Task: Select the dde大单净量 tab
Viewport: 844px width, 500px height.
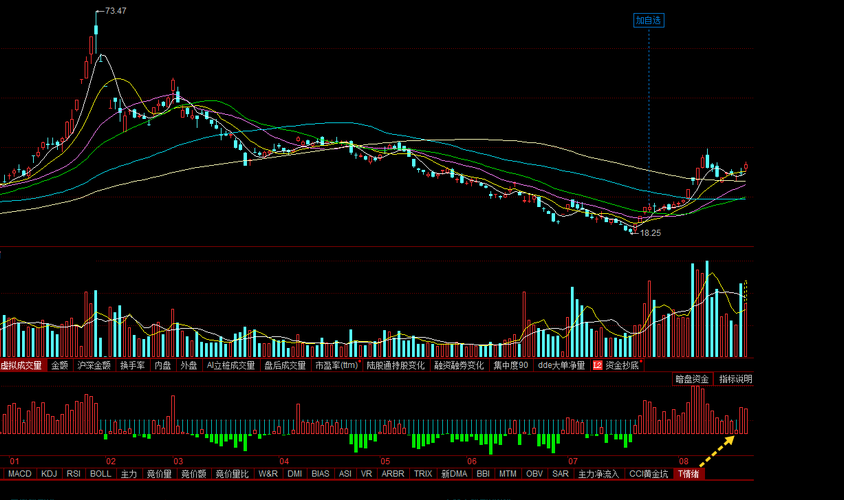Action: [x=561, y=365]
